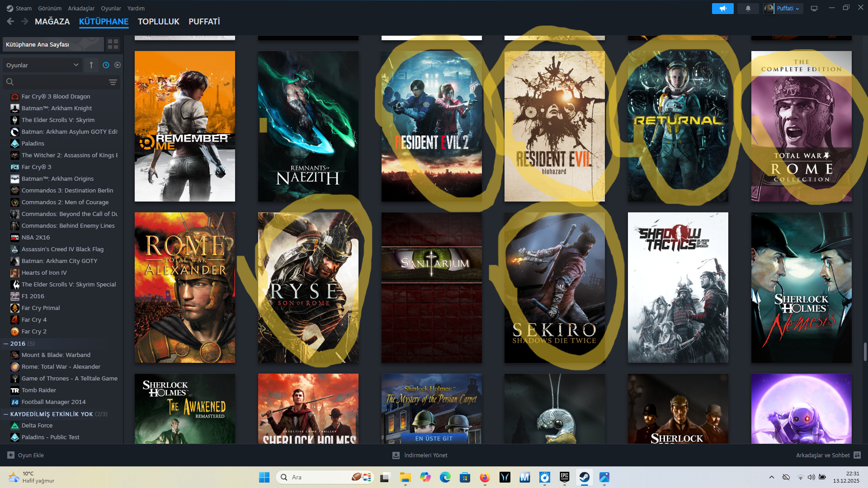Collapse the 2016 category
Image resolution: width=868 pixels, height=488 pixels.
pyautogui.click(x=6, y=344)
